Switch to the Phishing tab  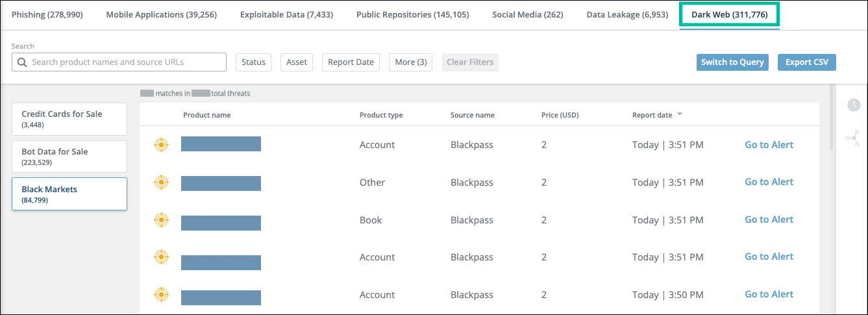click(47, 14)
